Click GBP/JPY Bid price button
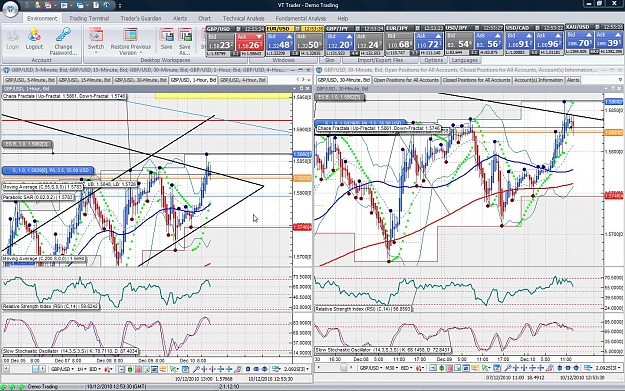 (x=339, y=41)
